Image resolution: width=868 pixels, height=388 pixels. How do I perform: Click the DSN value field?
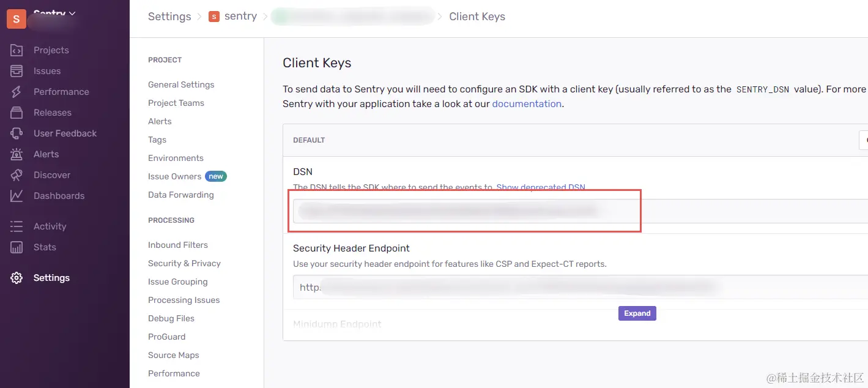coord(580,211)
